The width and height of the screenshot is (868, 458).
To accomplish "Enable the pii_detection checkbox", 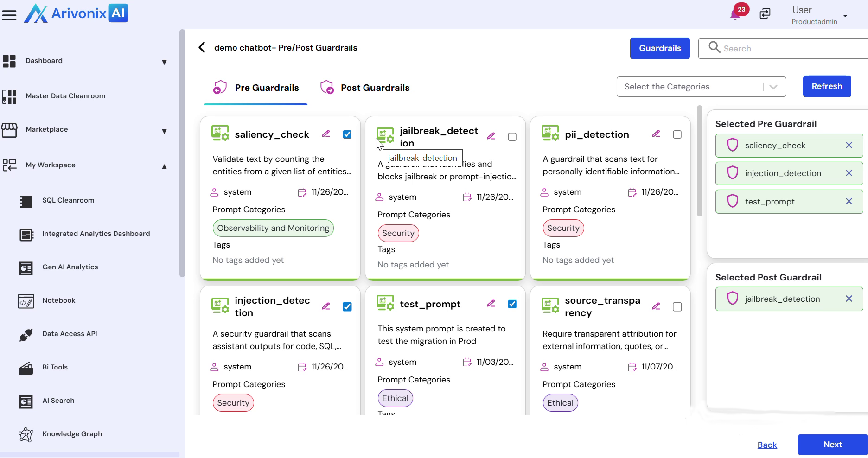I will (677, 134).
